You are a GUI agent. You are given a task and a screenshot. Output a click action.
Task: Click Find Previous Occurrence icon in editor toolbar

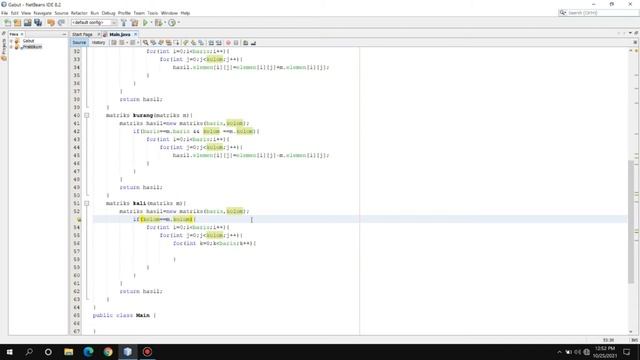(x=153, y=42)
